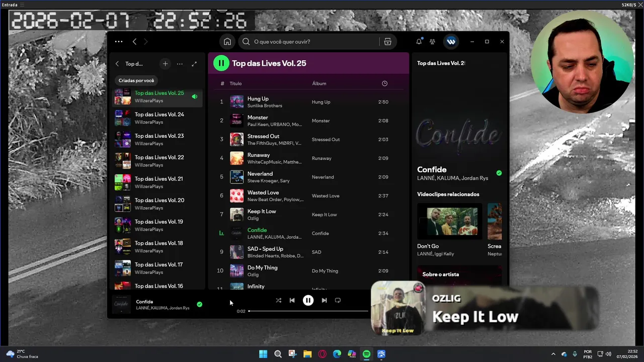644x362 pixels.
Task: Select the 'Criadas por você' filter chip
Action: pyautogui.click(x=136, y=80)
